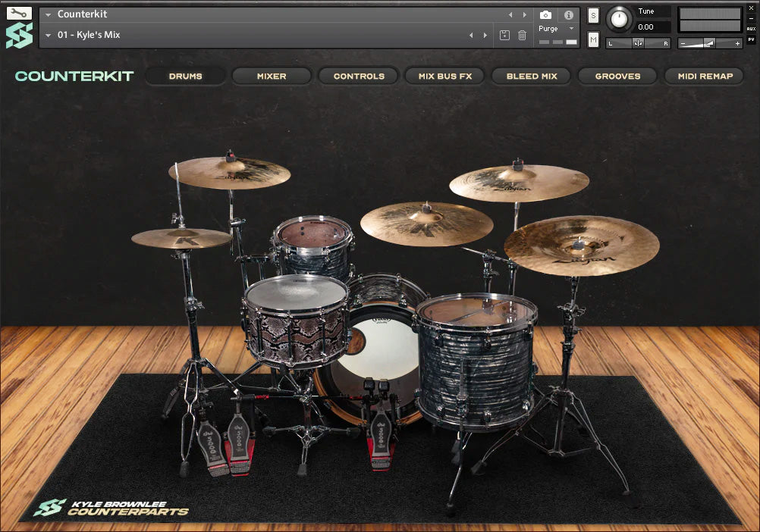Open the GROOVES tab

pyautogui.click(x=617, y=76)
